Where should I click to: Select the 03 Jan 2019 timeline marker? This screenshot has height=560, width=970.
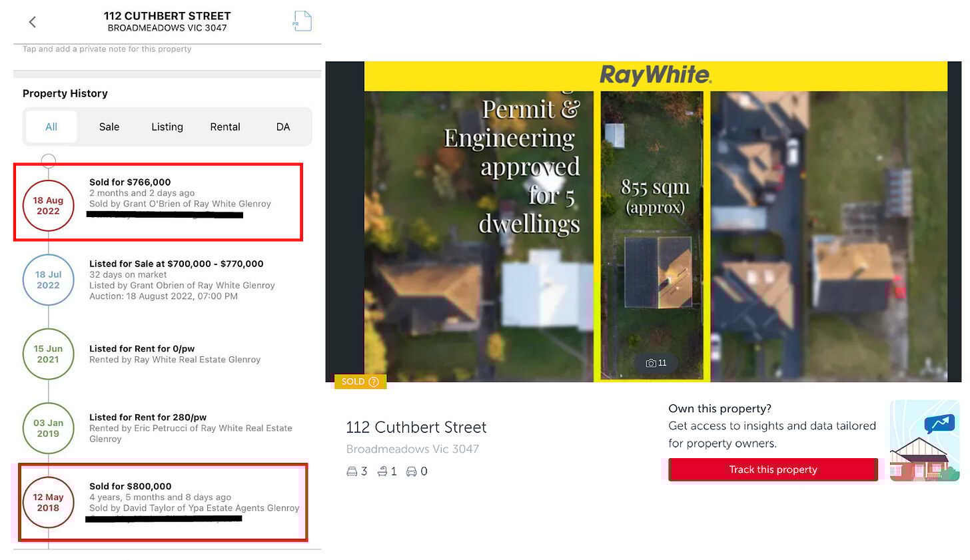[48, 428]
